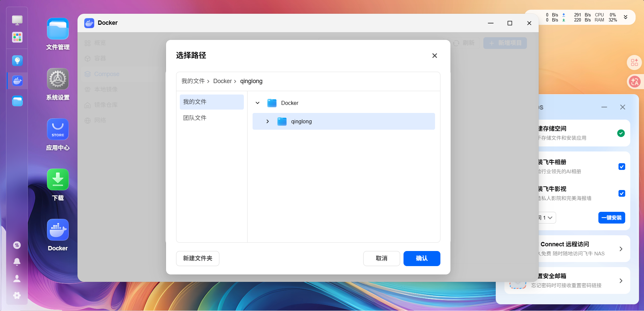644x311 pixels.
Task: Open the Docker desktop shortcut icon
Action: (x=58, y=230)
